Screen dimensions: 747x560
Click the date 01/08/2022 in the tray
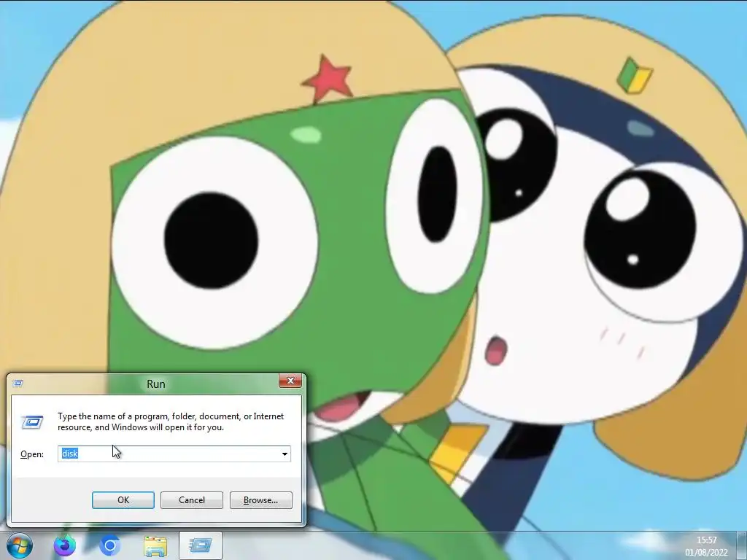click(x=706, y=553)
